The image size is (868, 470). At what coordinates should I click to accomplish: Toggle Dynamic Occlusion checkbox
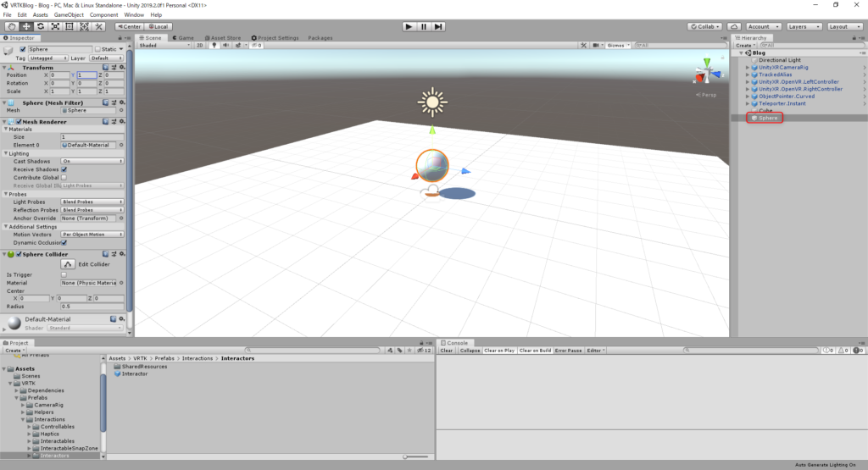click(64, 242)
